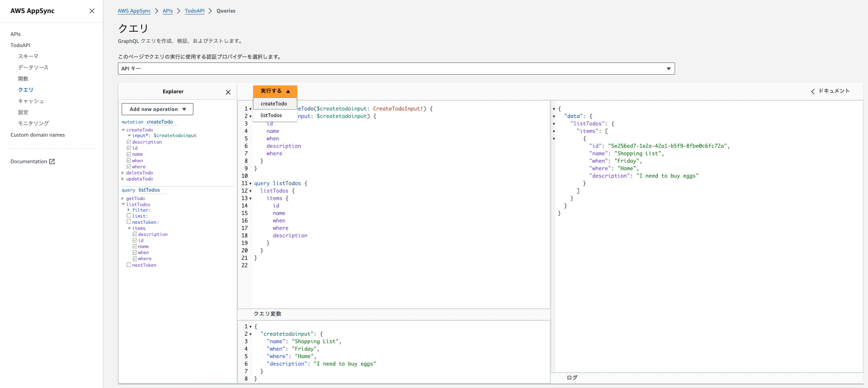The image size is (868, 388).
Task: Open データソース in the sidebar
Action: pyautogui.click(x=33, y=68)
